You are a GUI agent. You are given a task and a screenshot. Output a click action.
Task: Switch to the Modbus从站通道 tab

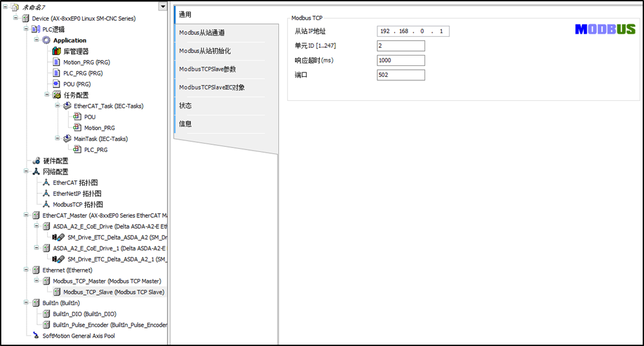pyautogui.click(x=220, y=33)
